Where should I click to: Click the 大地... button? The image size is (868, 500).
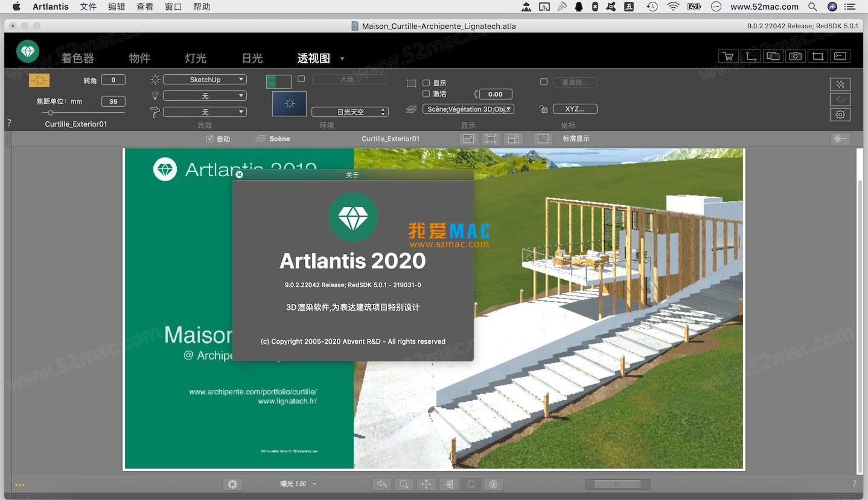click(350, 80)
